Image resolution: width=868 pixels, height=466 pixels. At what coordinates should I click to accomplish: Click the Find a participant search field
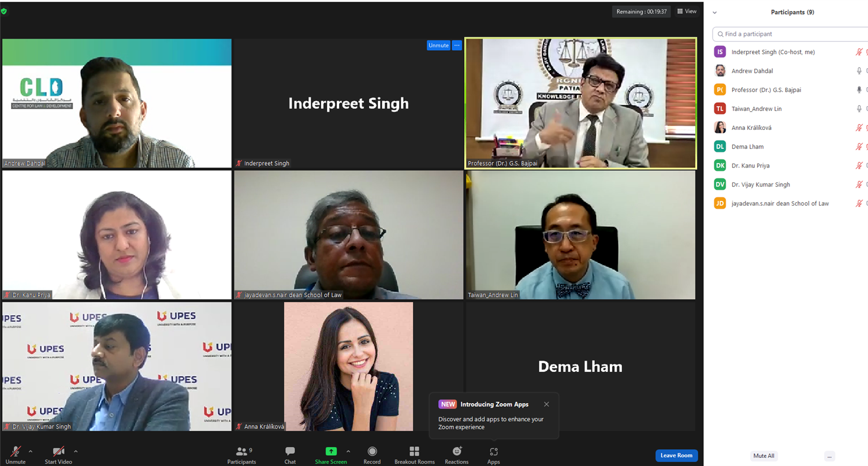click(790, 34)
